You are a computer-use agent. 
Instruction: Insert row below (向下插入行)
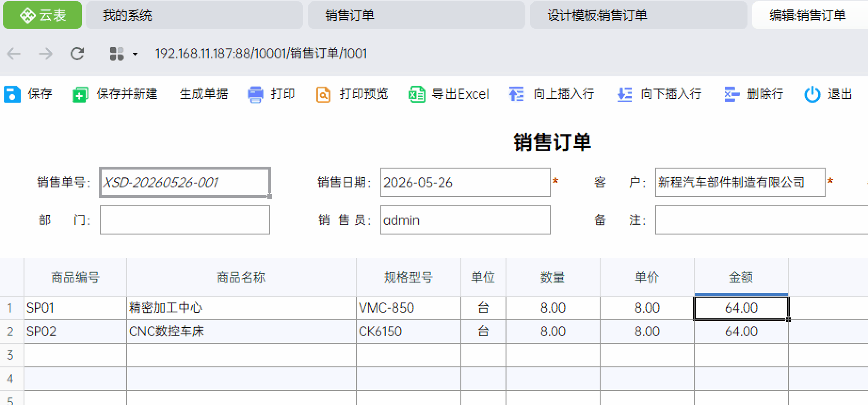pos(624,94)
